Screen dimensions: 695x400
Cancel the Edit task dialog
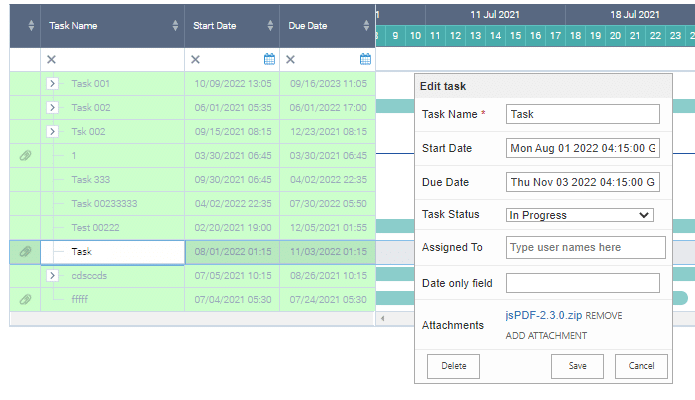pos(641,366)
